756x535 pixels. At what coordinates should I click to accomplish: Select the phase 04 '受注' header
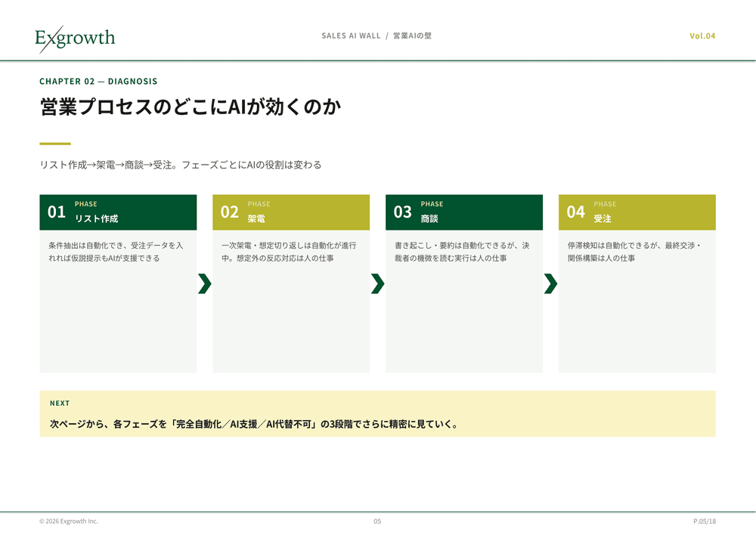(x=637, y=212)
